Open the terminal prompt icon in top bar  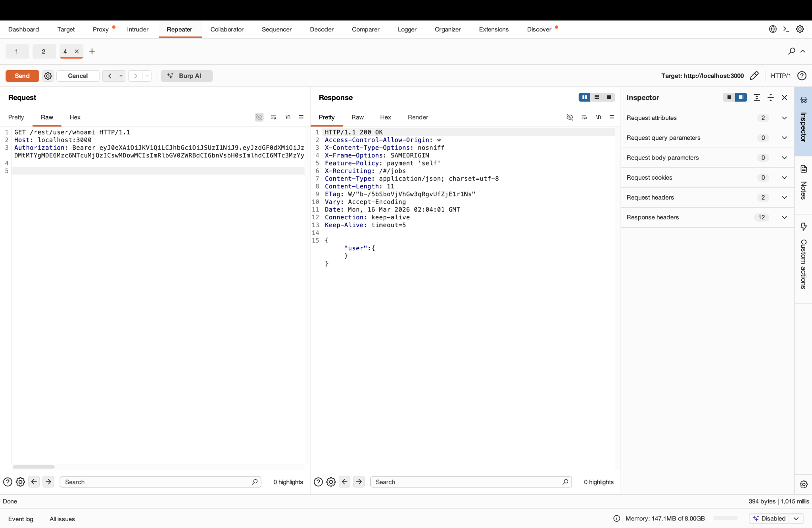point(786,29)
